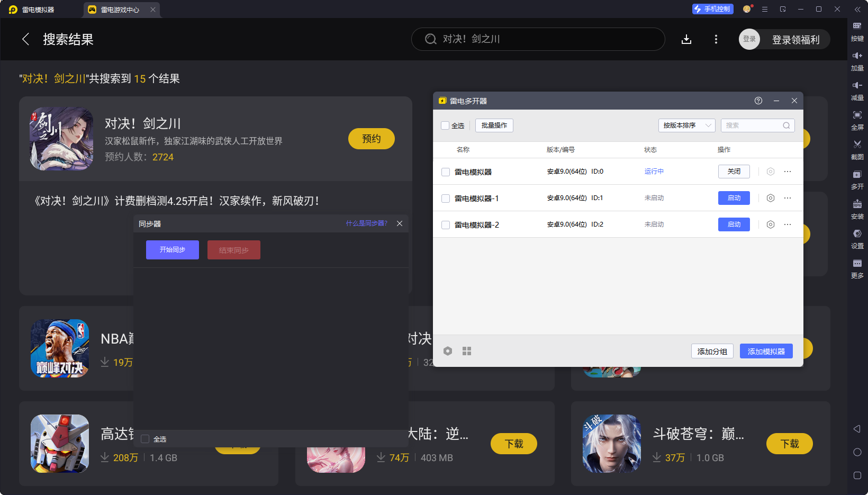Click 添加模拟器 button
This screenshot has width=868, height=495.
766,352
